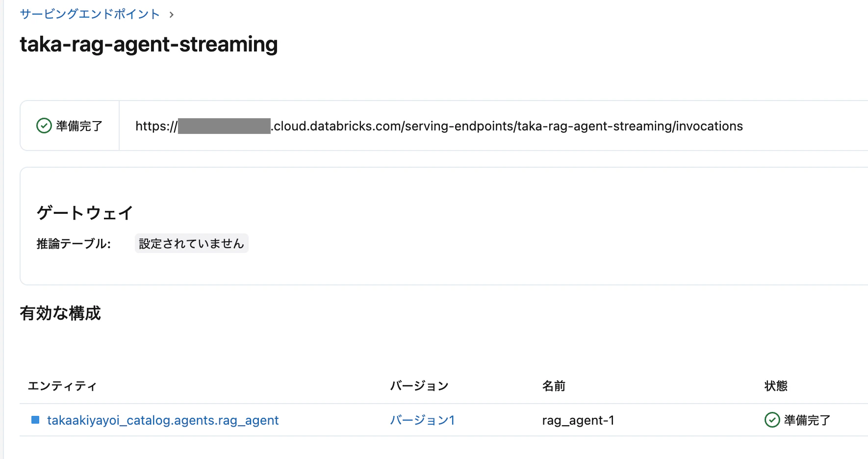Click the taka-rag-agent-streaming page title
The height and width of the screenshot is (459, 868).
click(149, 44)
